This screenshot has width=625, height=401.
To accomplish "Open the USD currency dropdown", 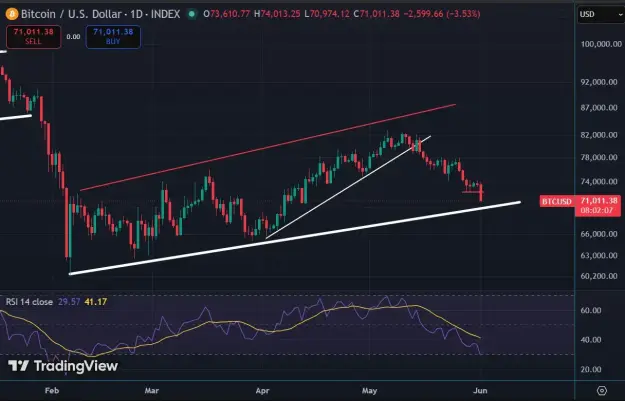I will (x=601, y=15).
